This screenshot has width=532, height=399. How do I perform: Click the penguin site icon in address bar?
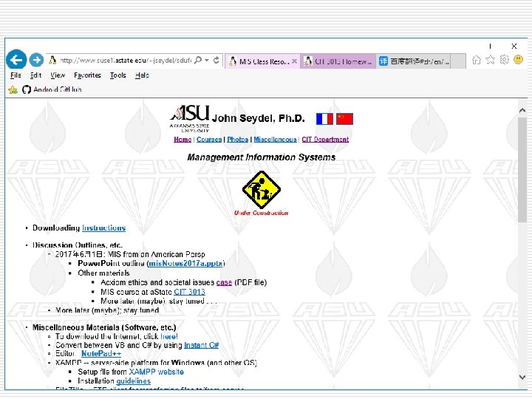(52, 60)
